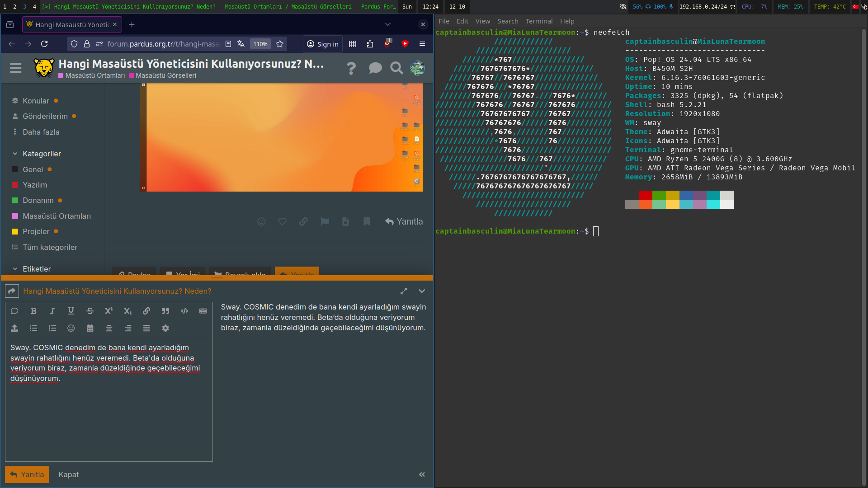Viewport: 868px width, 488px height.
Task: Open the Search menu in the terminal
Action: 508,21
